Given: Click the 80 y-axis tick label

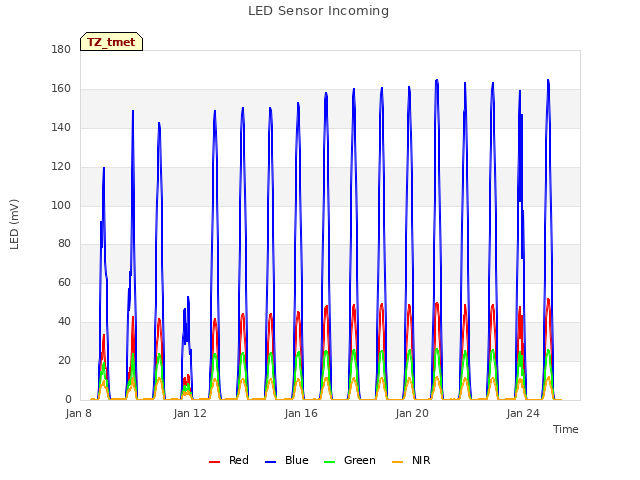Looking at the screenshot, I should (x=64, y=244).
